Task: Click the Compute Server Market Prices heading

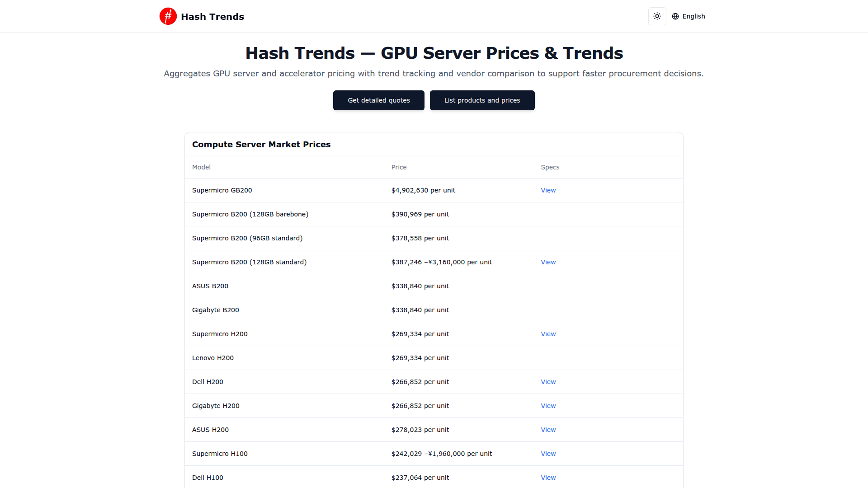Action: (x=261, y=145)
